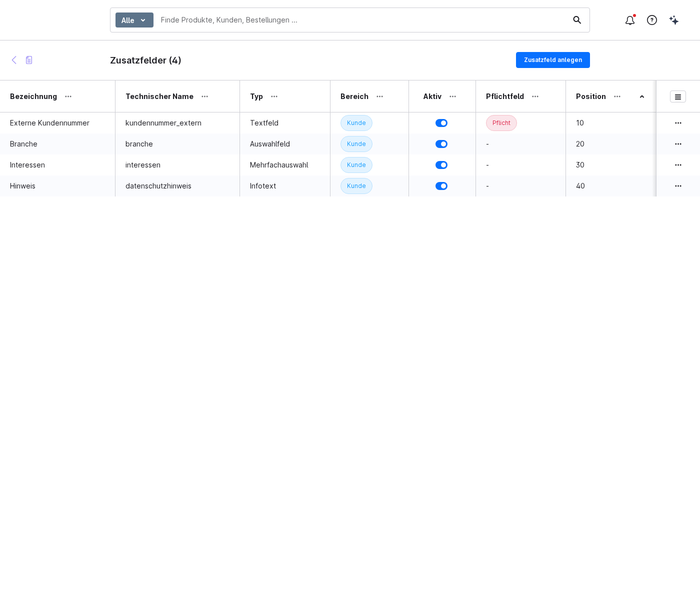Open row actions for Externe Kundennummer
Image resolution: width=700 pixels, height=600 pixels.
click(678, 123)
